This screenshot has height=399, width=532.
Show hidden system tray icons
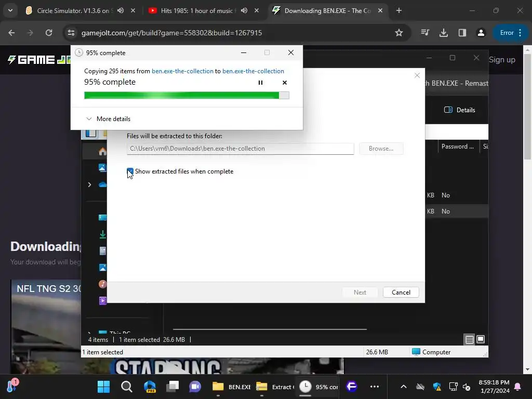[403, 387]
